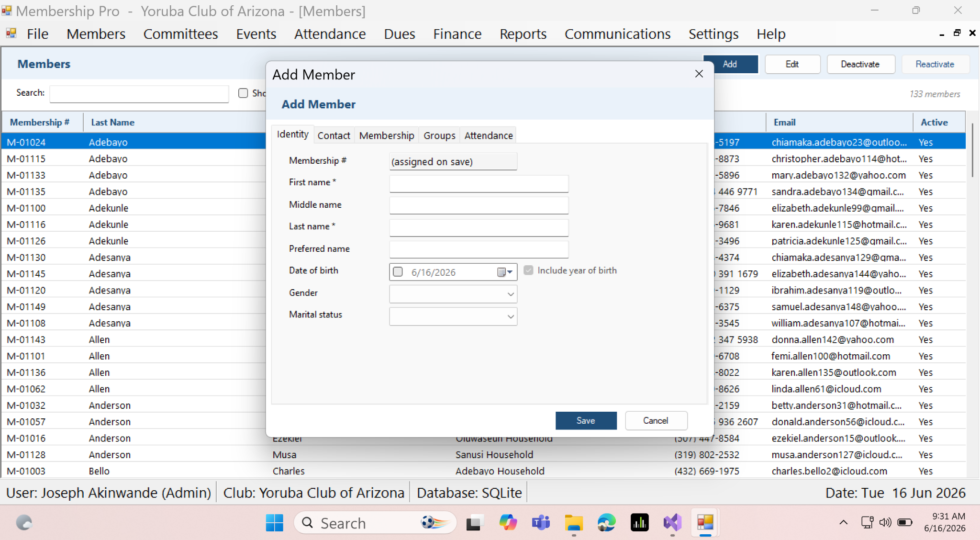Screen dimensions: 980x540
Task: Switch to the Membership tab
Action: (387, 135)
